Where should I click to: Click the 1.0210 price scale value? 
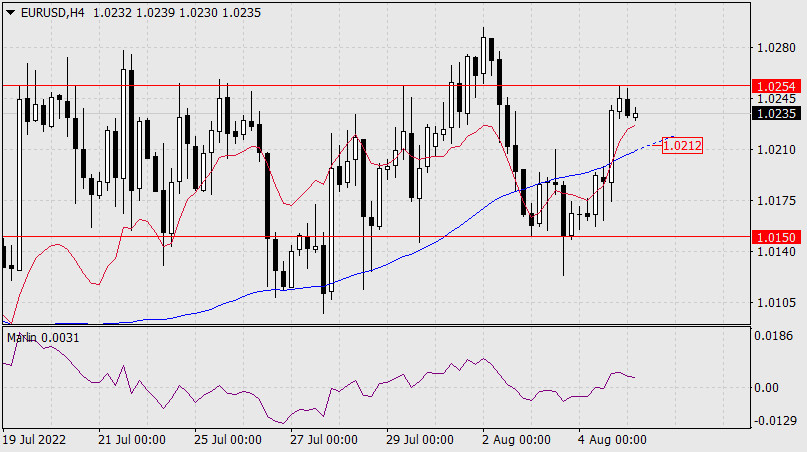[776, 150]
